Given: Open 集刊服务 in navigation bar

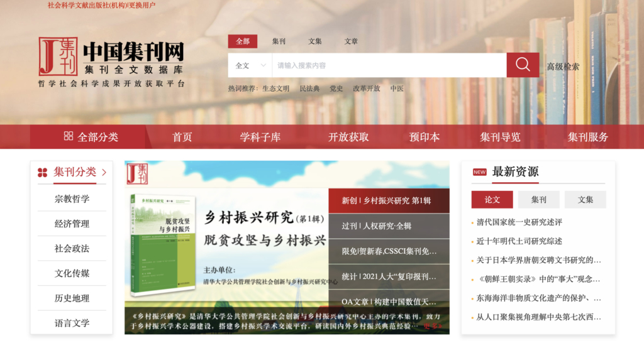Looking at the screenshot, I should 588,137.
